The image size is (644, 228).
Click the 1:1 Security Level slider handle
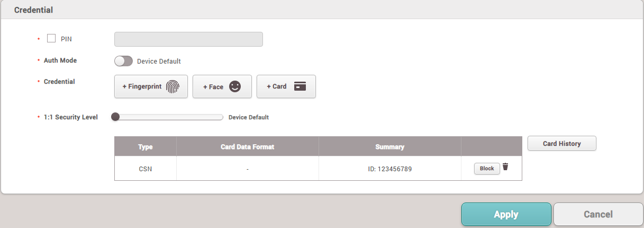pos(115,117)
